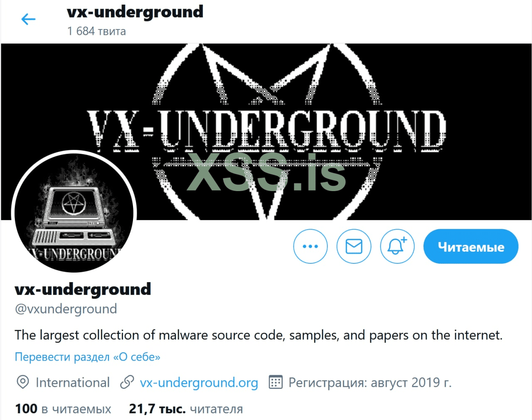The image size is (532, 420).
Task: Click the bold vx-underground profile name
Action: pyautogui.click(x=83, y=289)
